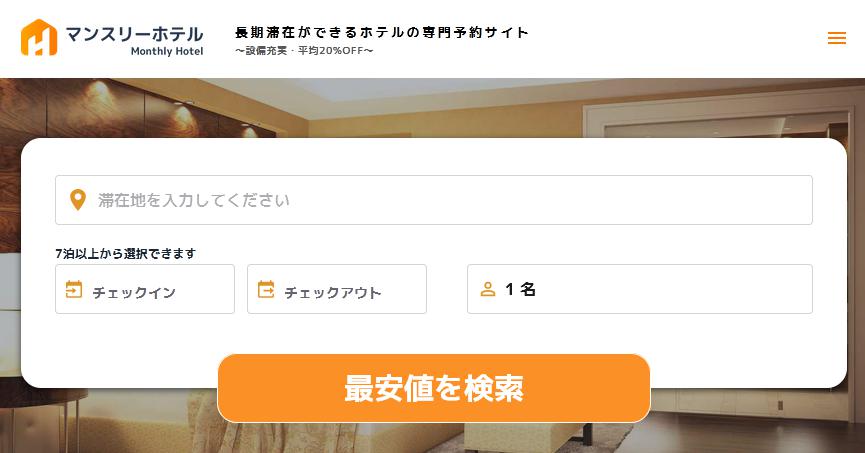Click the guest person icon
Viewport: 865px width, 453px height.
(488, 289)
